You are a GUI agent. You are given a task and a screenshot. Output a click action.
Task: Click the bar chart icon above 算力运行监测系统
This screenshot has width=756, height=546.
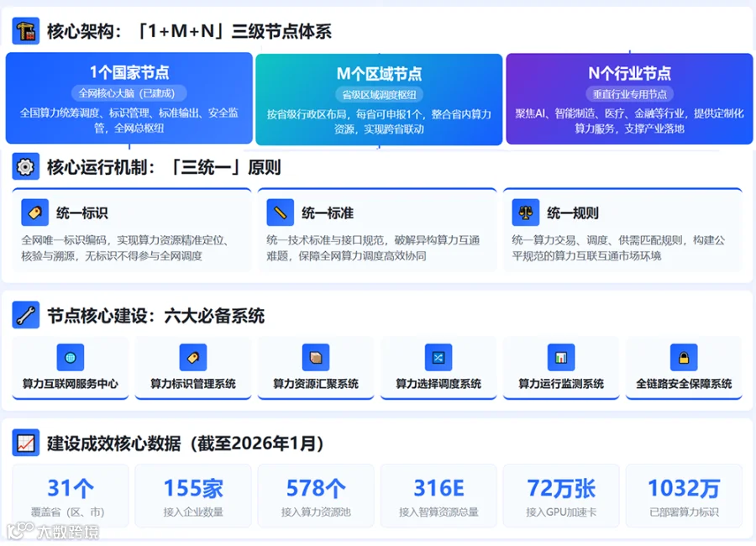(561, 357)
